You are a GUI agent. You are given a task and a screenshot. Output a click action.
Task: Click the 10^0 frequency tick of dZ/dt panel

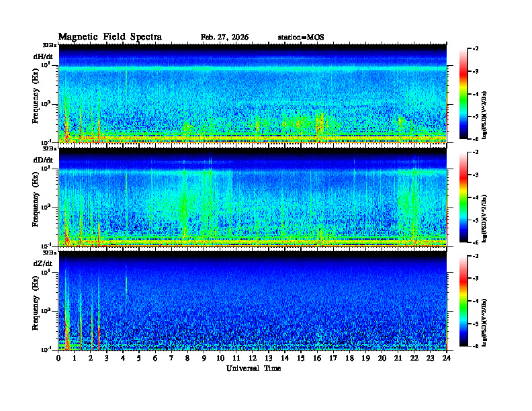pyautogui.click(x=46, y=310)
